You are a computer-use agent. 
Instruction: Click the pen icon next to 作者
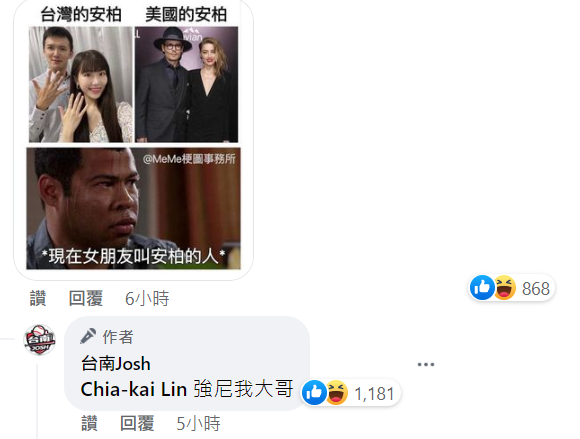pyautogui.click(x=88, y=336)
